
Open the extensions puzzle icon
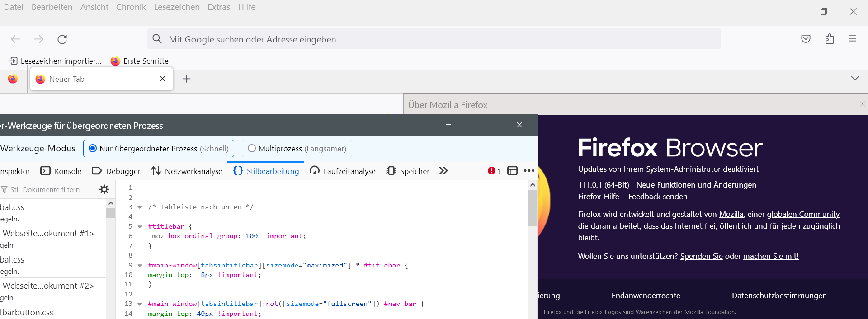point(830,39)
